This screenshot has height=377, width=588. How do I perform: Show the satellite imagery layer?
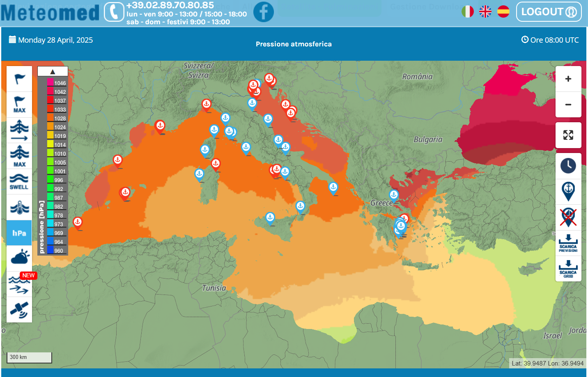[19, 310]
